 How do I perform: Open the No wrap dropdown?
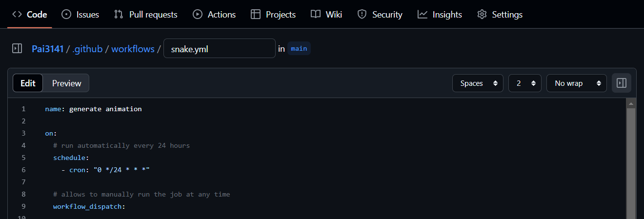(576, 83)
